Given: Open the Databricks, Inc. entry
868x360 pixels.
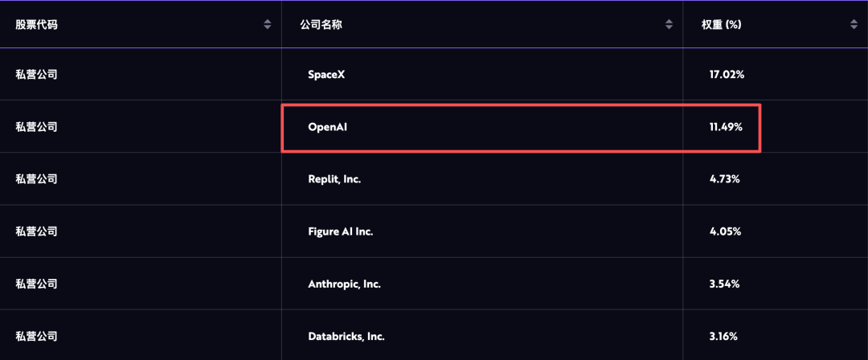Looking at the screenshot, I should point(345,336).
